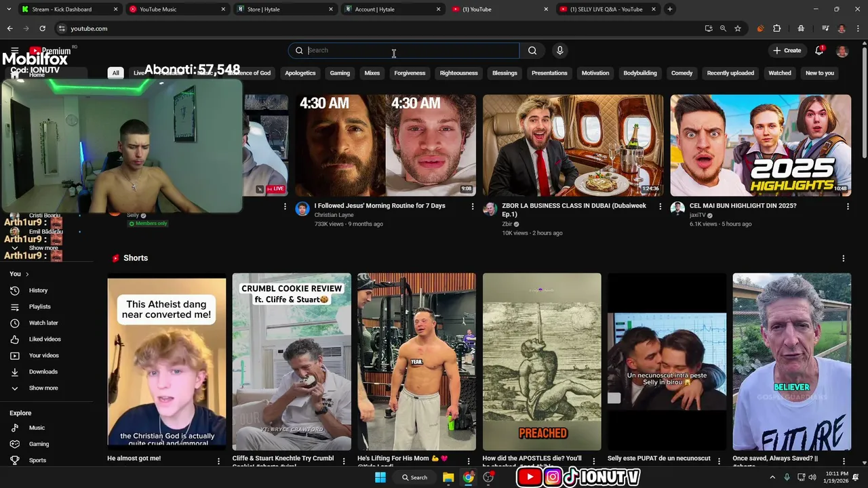Select the Apologetics filter chip
Image resolution: width=868 pixels, height=488 pixels.
300,73
